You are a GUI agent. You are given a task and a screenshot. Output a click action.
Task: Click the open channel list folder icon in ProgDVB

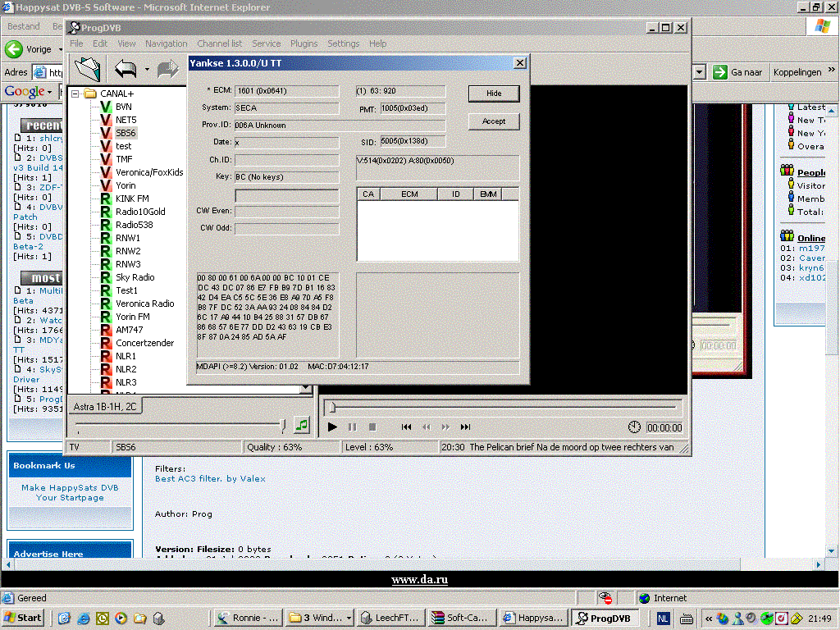tap(87, 69)
